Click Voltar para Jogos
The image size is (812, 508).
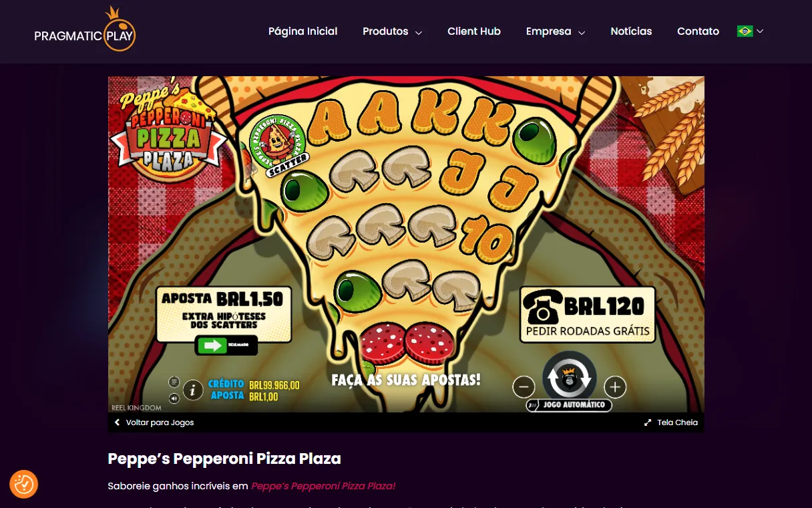(154, 422)
